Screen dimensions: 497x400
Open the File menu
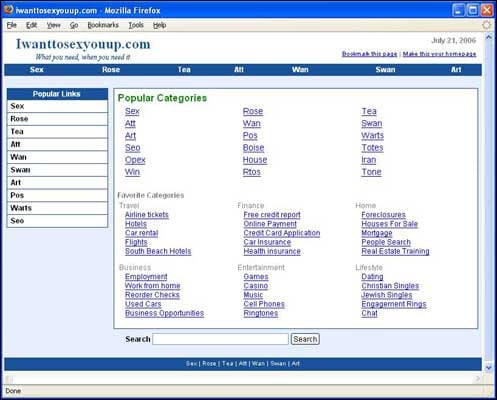(12, 25)
